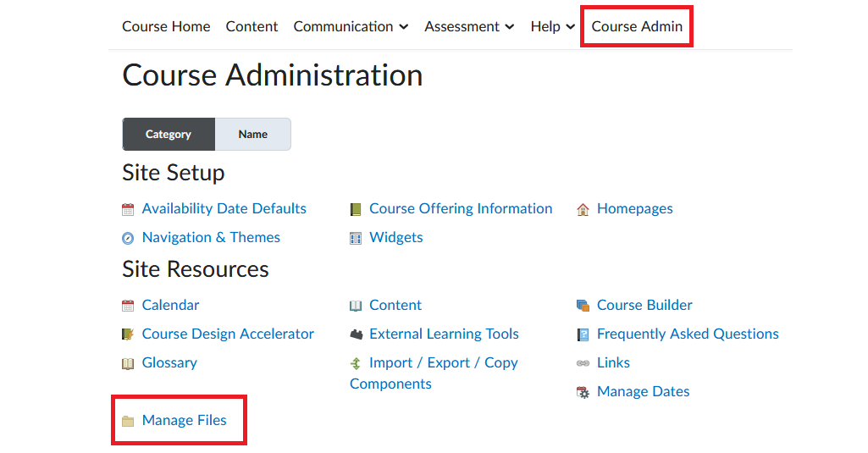
Task: Switch to Category view tab
Action: [169, 134]
